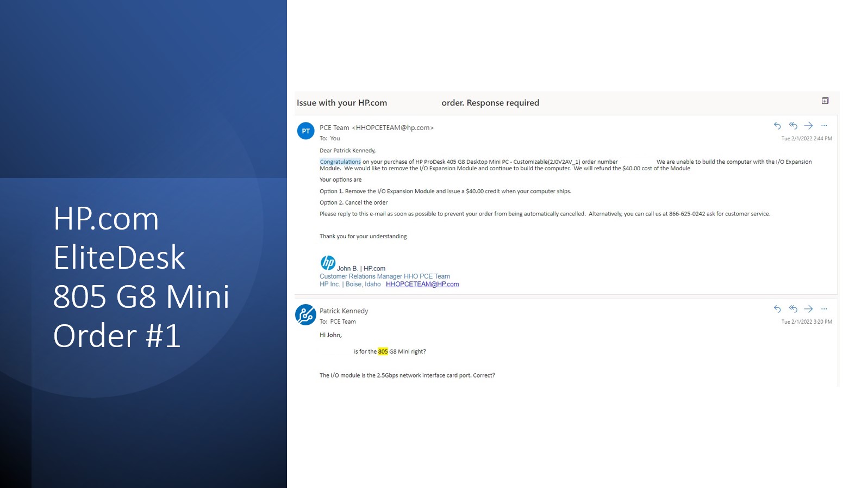The height and width of the screenshot is (488, 868).
Task: Reply to Patrick Kennedy's message
Action: [x=777, y=309]
